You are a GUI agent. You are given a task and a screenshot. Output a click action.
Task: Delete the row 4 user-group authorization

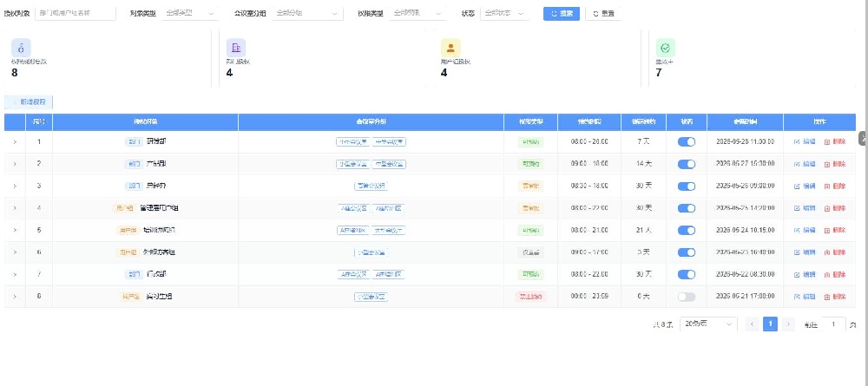click(835, 208)
